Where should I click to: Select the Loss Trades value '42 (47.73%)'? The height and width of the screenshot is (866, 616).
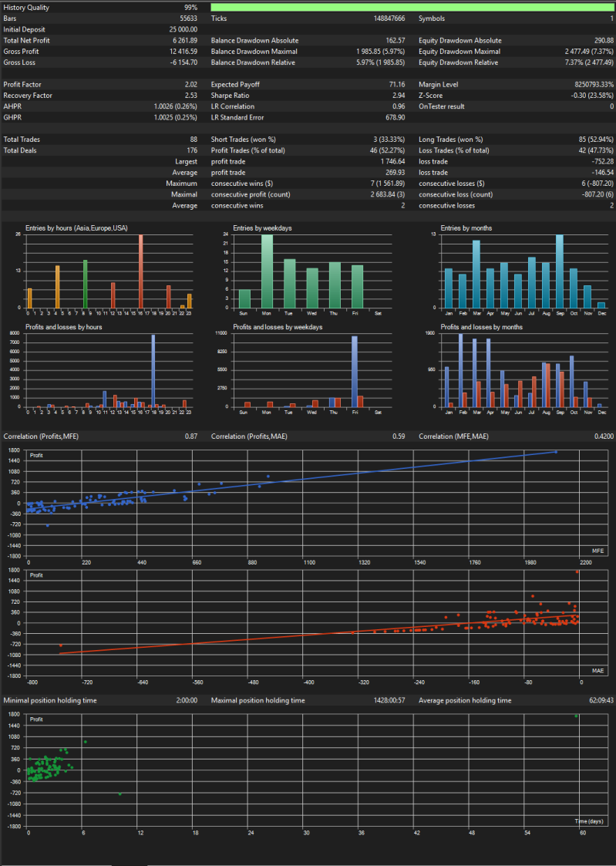[x=594, y=151]
